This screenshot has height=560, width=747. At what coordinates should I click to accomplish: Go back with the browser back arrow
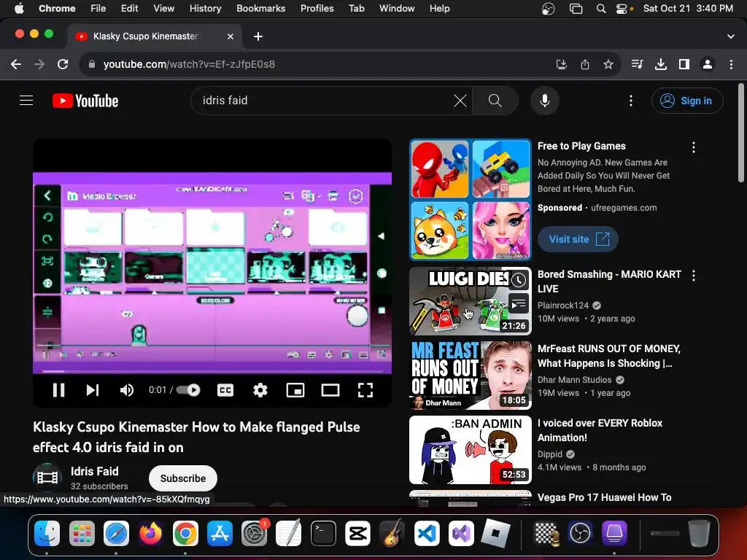[x=16, y=64]
